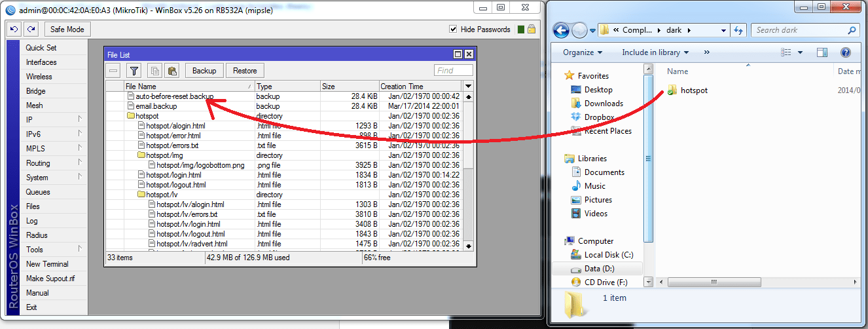Show more toolbar commands chevron in Explorer
868x329 pixels.
[x=707, y=52]
